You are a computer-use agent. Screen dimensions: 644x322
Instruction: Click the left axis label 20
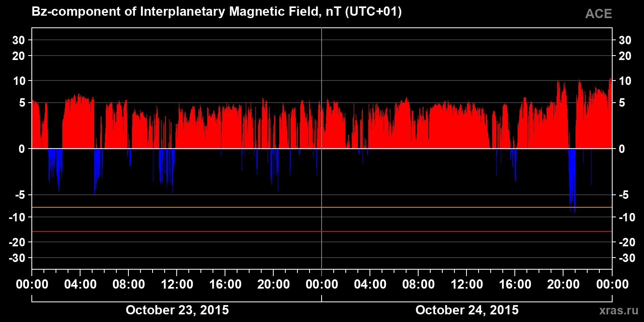[19, 56]
